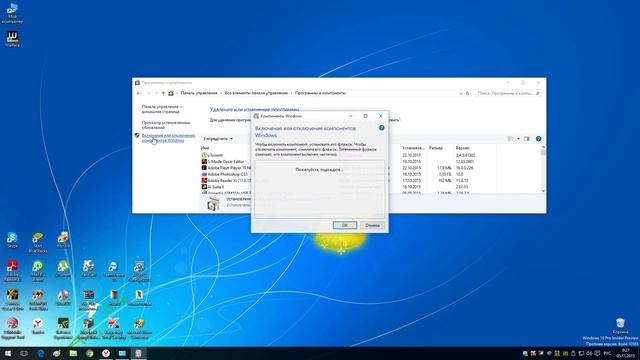
Task: Click the help icon in Windows Components dialog
Action: 381,128
